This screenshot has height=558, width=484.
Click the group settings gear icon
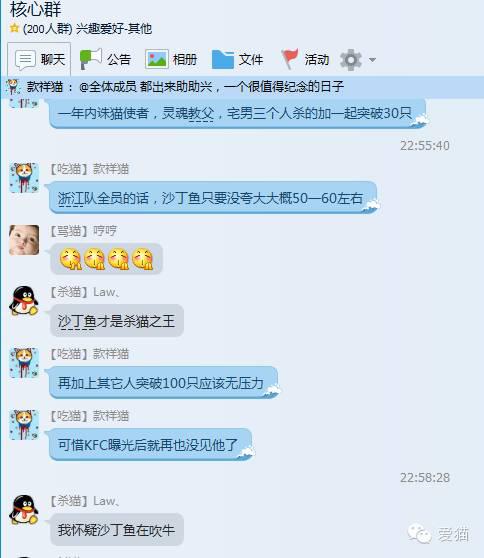click(351, 59)
